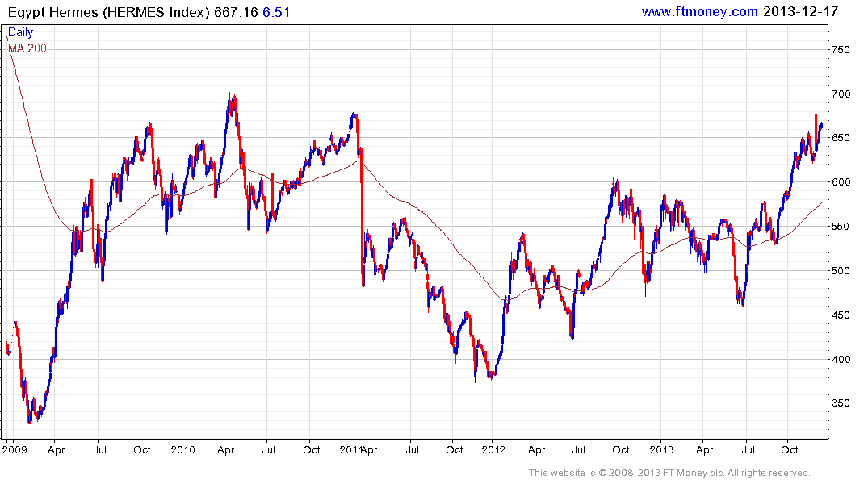This screenshot has height=484, width=868.
Task: Click the 700 price axis label
Action: click(x=841, y=94)
